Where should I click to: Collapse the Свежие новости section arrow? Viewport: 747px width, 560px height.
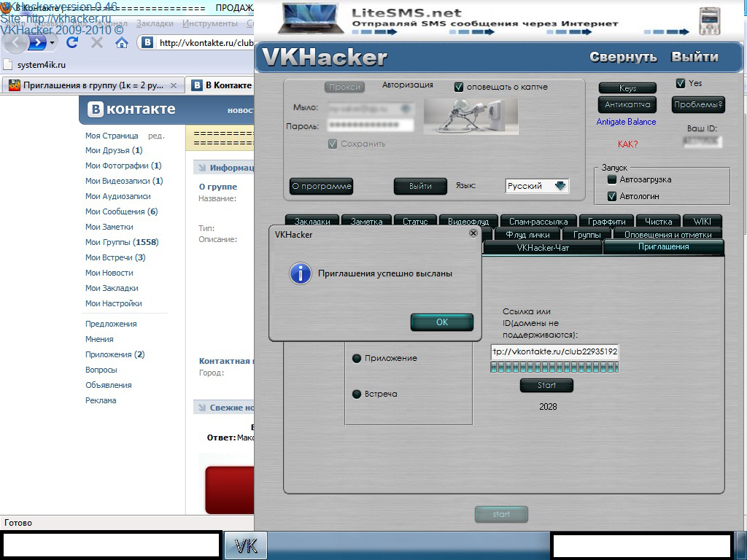coord(202,408)
